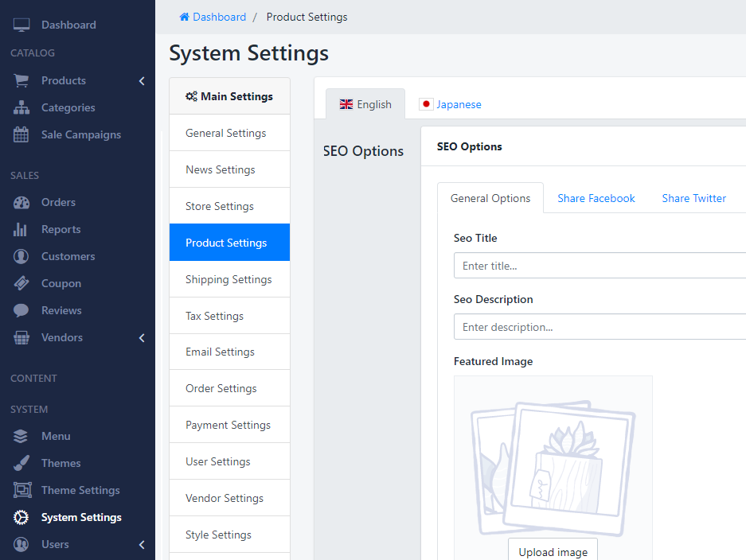This screenshot has width=746, height=560.
Task: Open Tax Settings section
Action: click(230, 316)
